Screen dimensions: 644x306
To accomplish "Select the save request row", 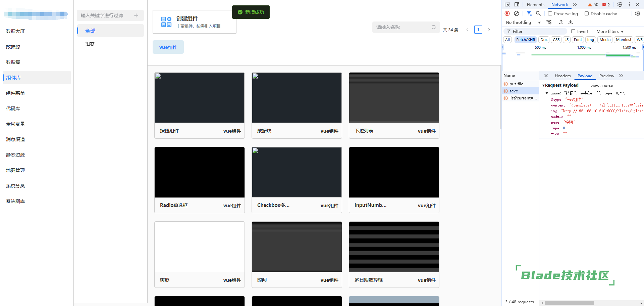I will click(x=521, y=91).
